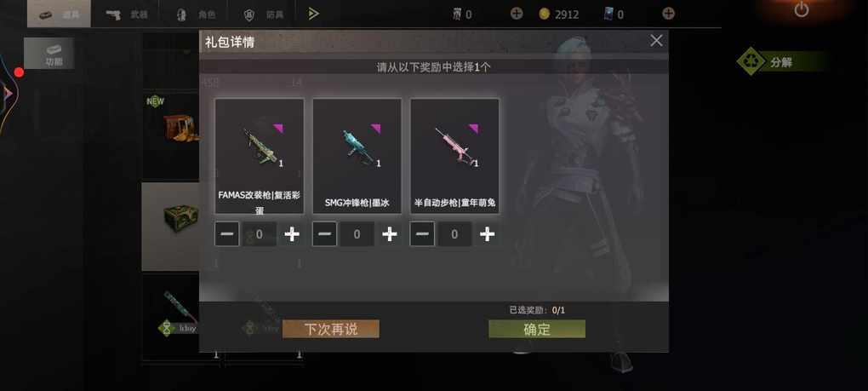Increase SMG reward quantity with plus

(390, 234)
